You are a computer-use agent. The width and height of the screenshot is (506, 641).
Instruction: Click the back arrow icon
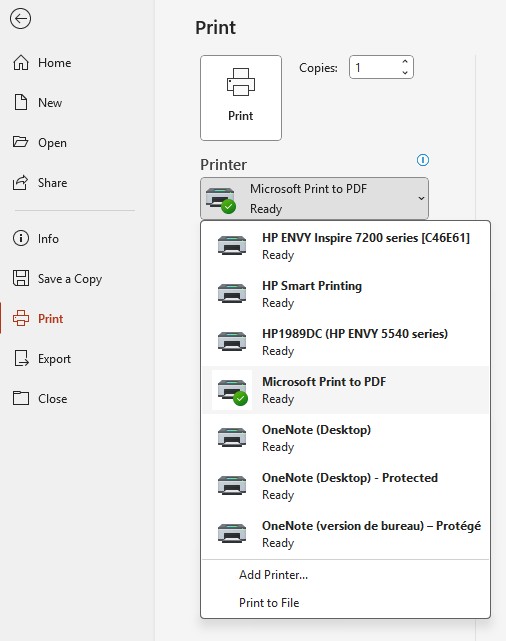[20, 19]
